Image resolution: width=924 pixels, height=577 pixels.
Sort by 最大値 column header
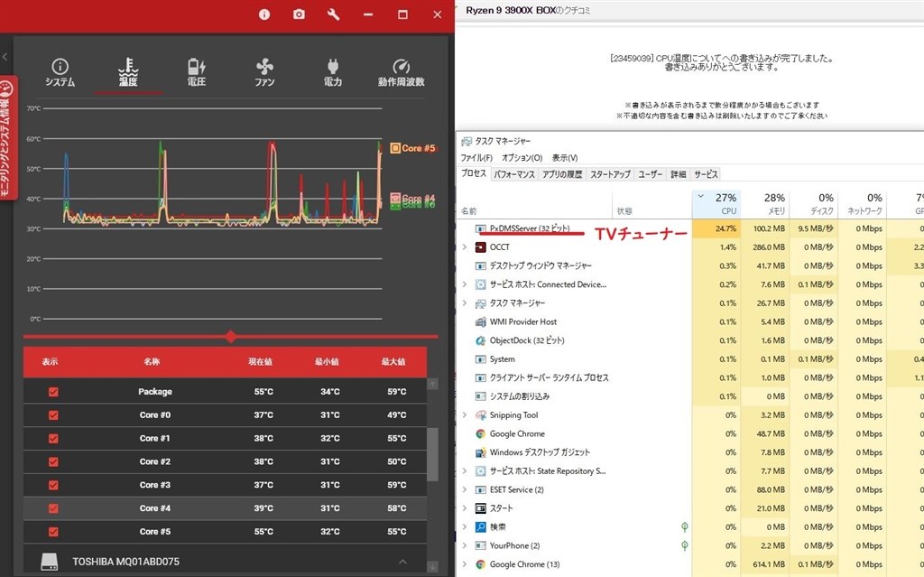393,362
